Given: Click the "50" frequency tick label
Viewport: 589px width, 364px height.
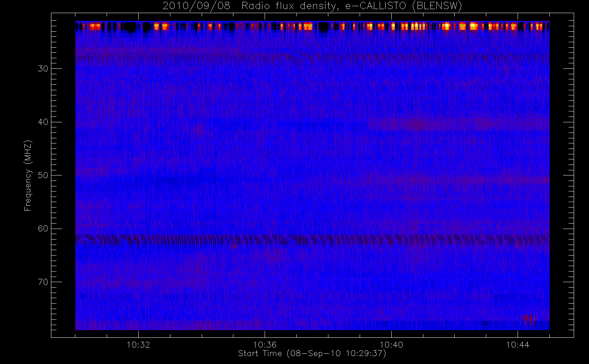Looking at the screenshot, I should [43, 175].
